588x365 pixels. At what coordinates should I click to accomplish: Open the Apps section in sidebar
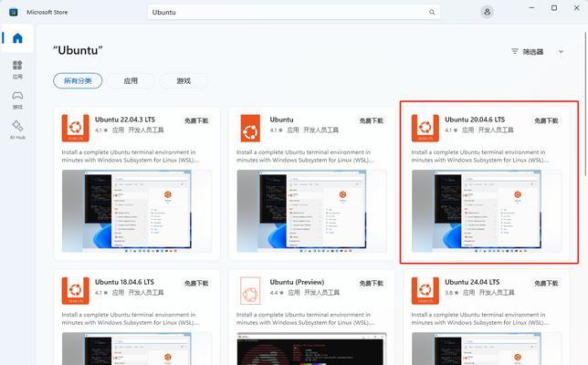coord(17,69)
